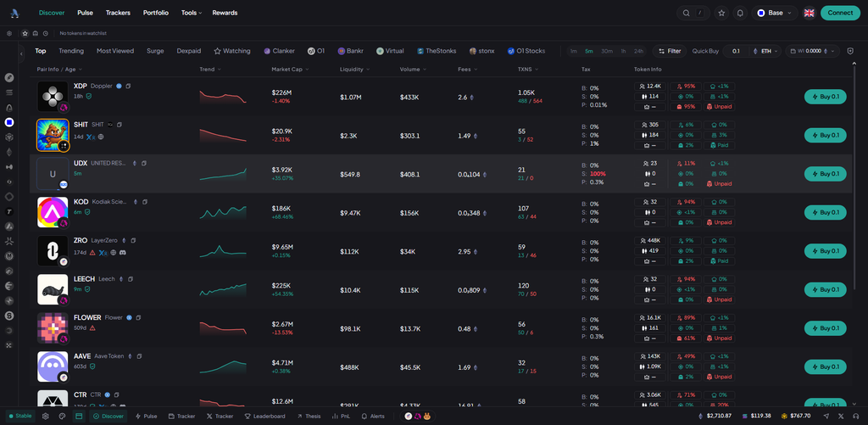868x425 pixels.
Task: Open the X link for SHIT token
Action: tap(90, 137)
